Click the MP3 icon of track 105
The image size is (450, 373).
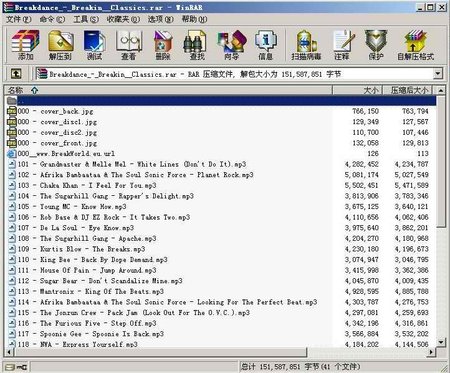pyautogui.click(x=12, y=207)
